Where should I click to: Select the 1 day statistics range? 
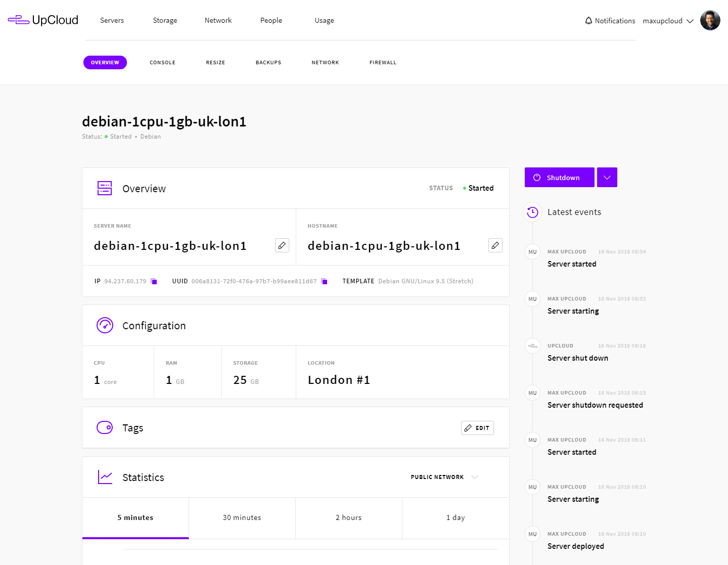[456, 517]
